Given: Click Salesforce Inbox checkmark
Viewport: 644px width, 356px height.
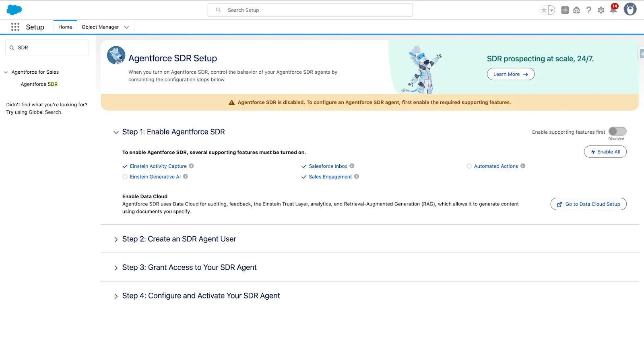Looking at the screenshot, I should [x=304, y=166].
